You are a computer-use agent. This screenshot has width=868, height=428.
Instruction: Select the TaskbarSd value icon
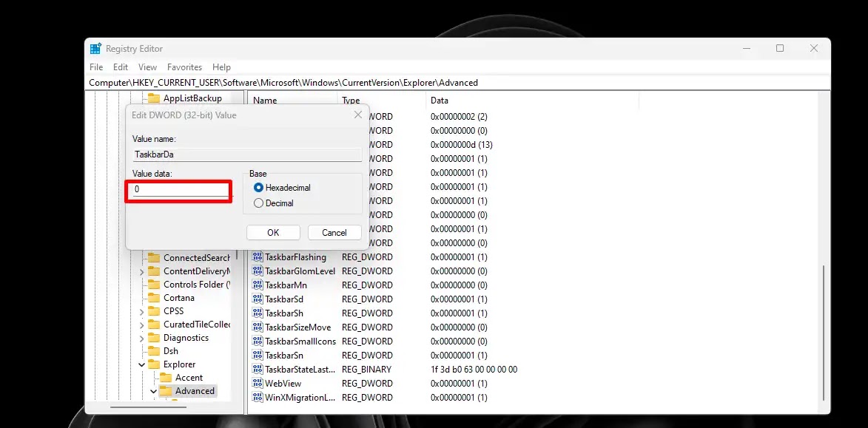(257, 299)
